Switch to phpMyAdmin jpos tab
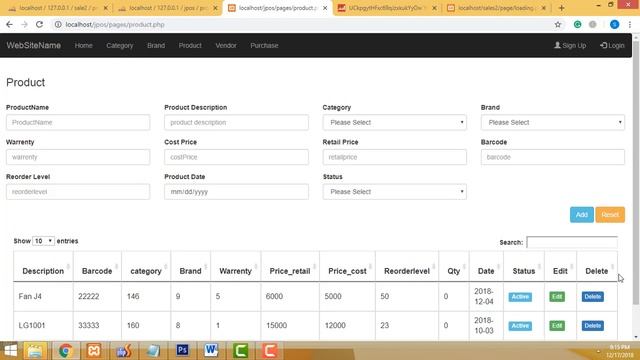The width and height of the screenshot is (640, 360). tap(167, 8)
